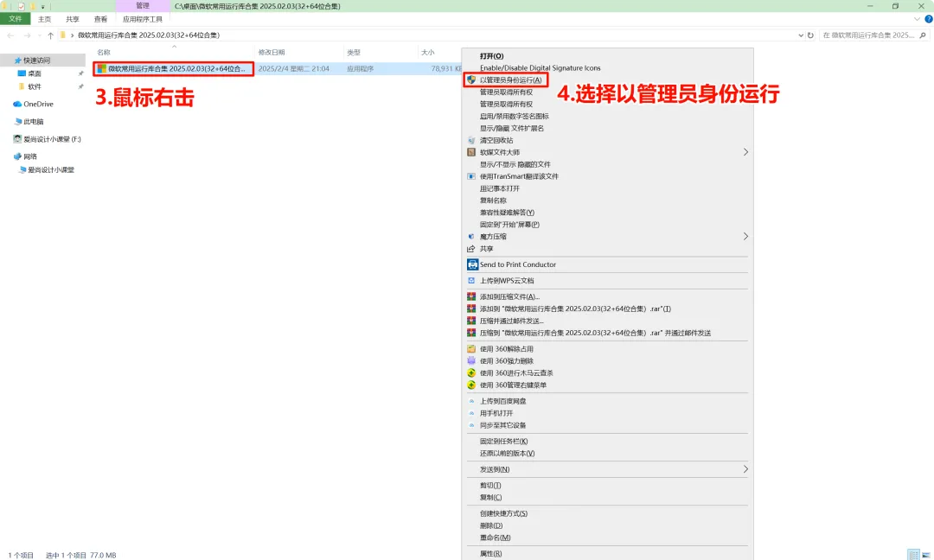Click the Back arrow in navigation bar
Viewport: 934px width, 560px height.
click(x=10, y=35)
